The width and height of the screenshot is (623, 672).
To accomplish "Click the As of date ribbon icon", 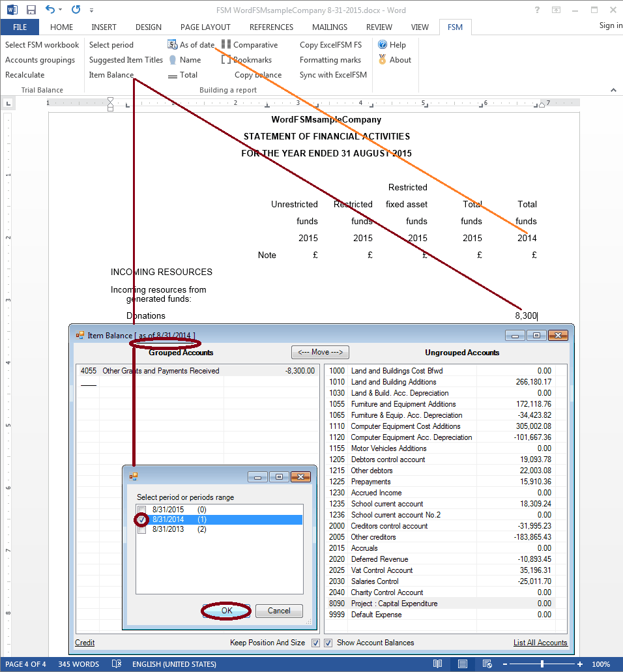I will click(172, 45).
